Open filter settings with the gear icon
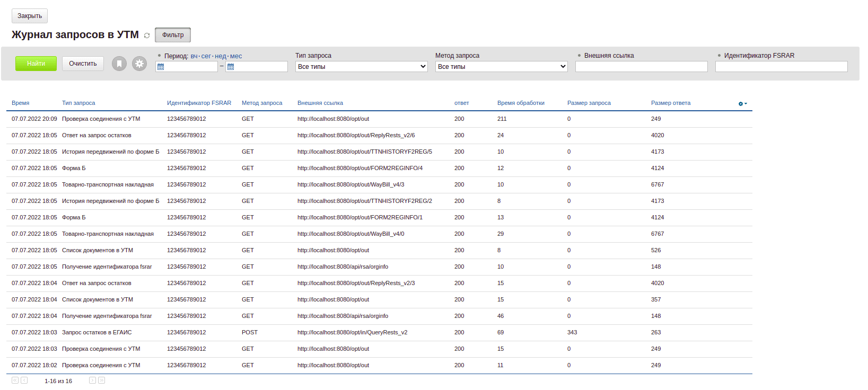Viewport: 868px width, 390px height. coord(139,64)
